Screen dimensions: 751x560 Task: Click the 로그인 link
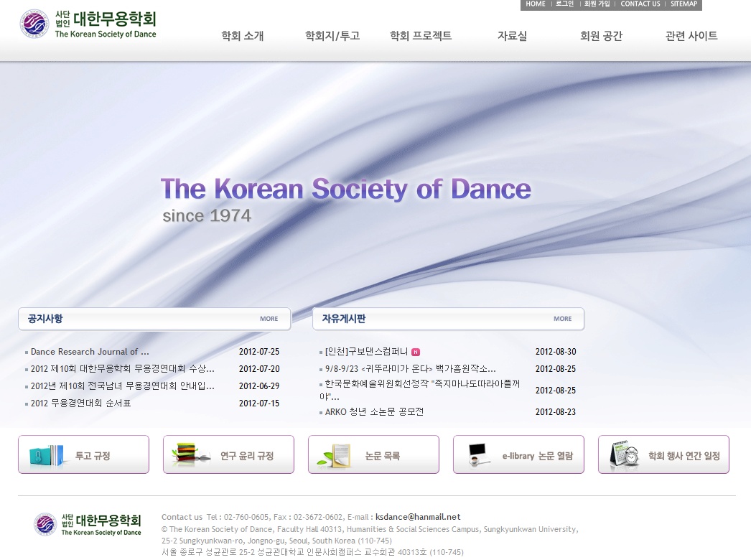(565, 4)
